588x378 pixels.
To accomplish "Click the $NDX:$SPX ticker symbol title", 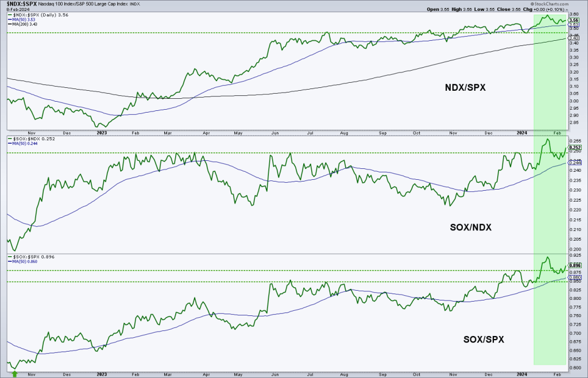I will pyautogui.click(x=20, y=3).
